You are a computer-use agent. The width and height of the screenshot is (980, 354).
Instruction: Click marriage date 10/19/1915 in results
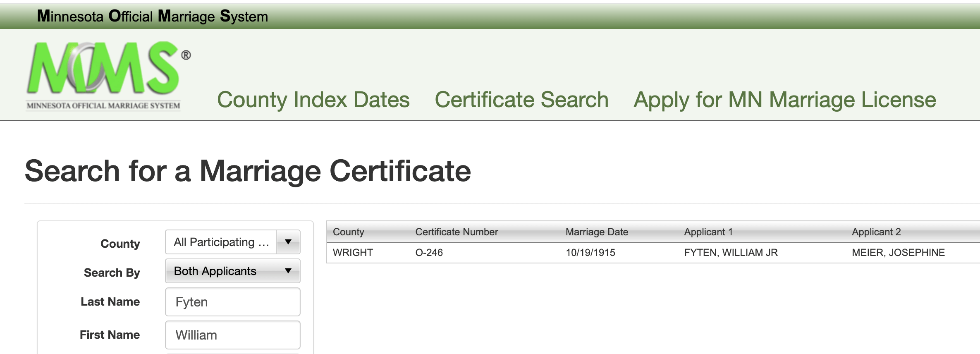tap(590, 253)
